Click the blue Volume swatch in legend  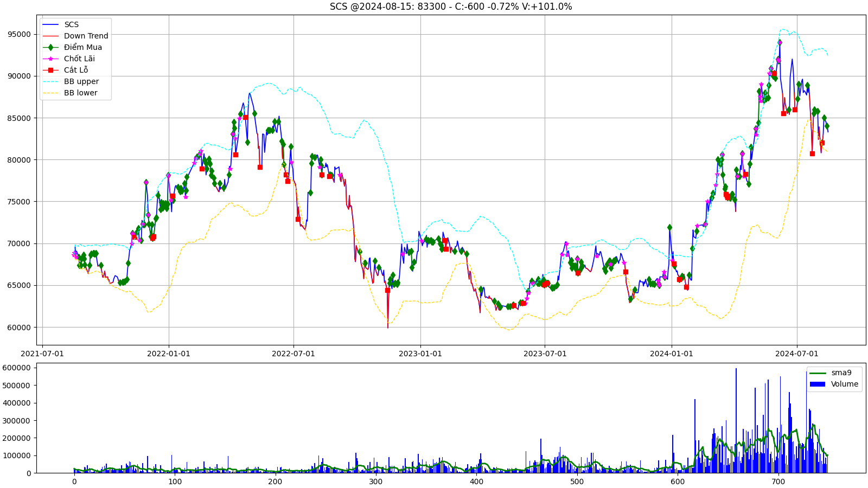click(818, 384)
